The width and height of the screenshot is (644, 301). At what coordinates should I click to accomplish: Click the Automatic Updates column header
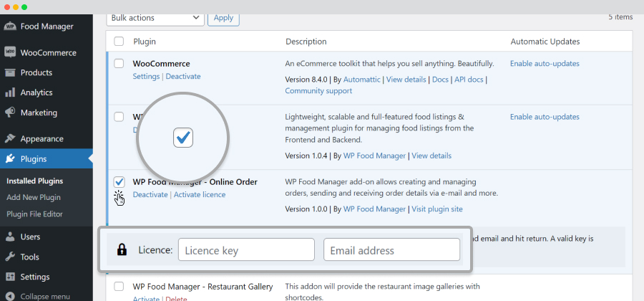click(545, 42)
